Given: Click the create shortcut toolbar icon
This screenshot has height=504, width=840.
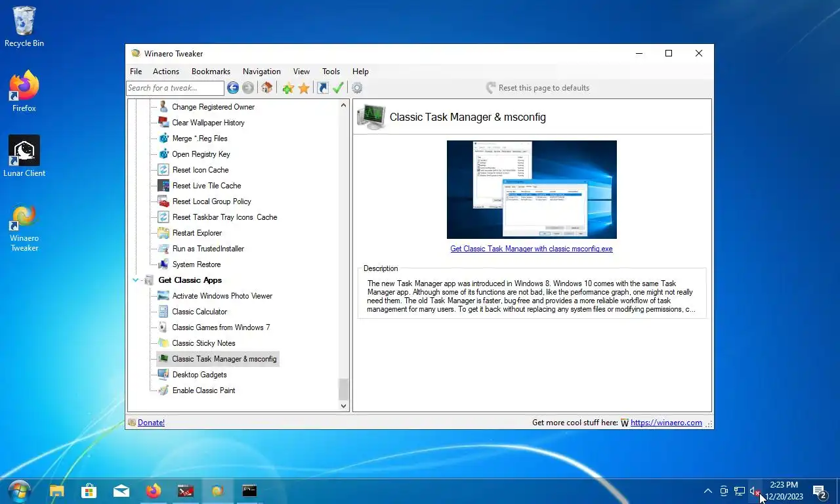Looking at the screenshot, I should (x=323, y=88).
